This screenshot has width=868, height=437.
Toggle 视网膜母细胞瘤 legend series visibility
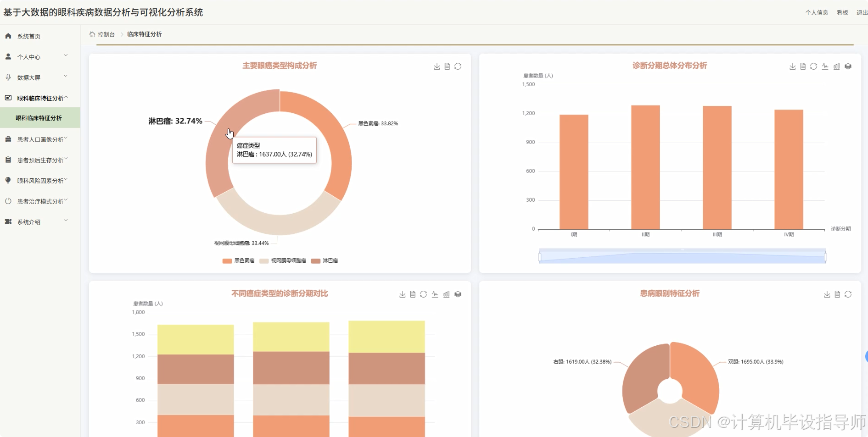pyautogui.click(x=283, y=260)
